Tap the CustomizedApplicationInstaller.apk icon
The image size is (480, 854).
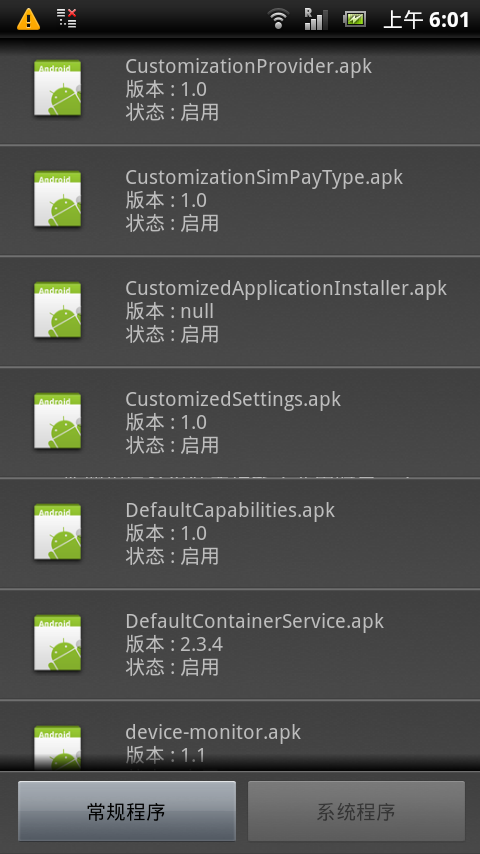(57, 310)
